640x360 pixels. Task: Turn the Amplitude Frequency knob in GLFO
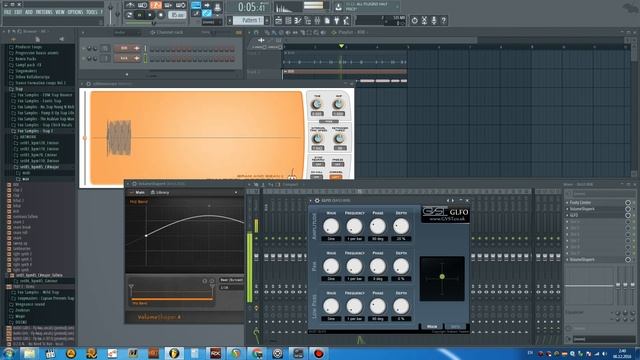coord(354,226)
